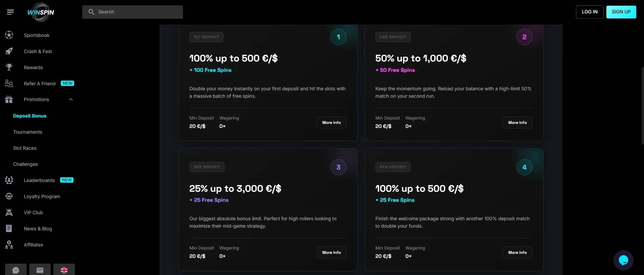
Task: Open the Rewards trophy icon
Action: point(9,67)
